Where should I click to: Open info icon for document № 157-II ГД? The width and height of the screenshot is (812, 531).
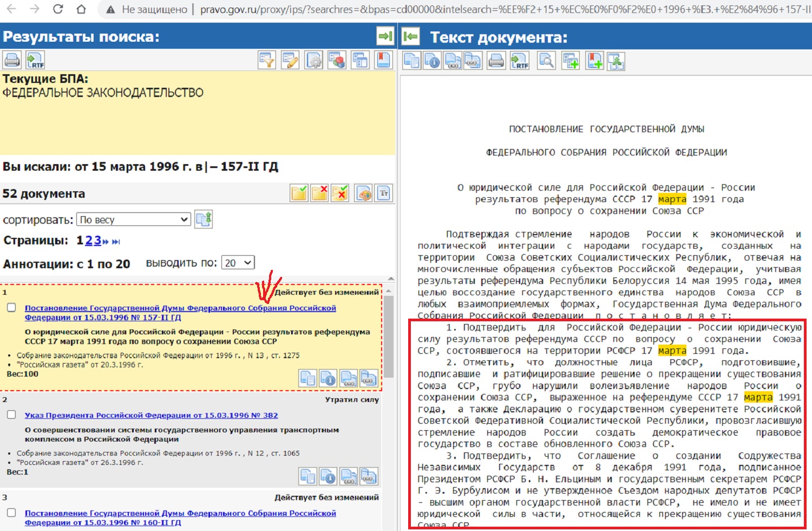coord(328,378)
